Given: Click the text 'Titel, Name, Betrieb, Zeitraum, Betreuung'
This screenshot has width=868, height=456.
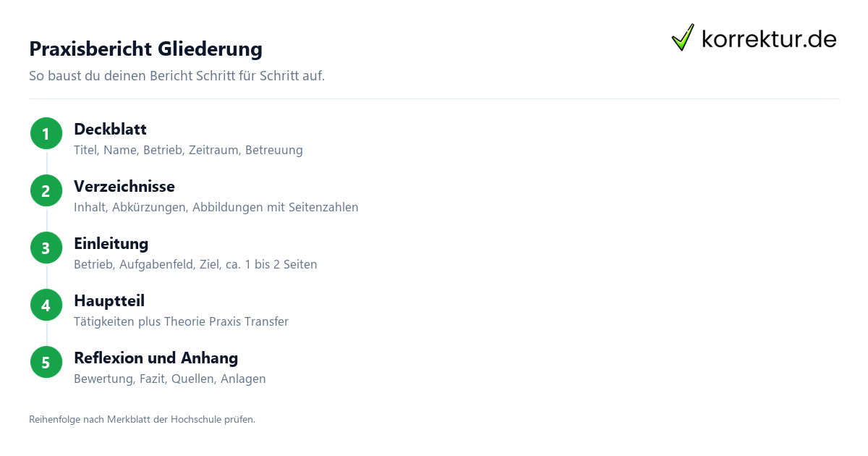Looking at the screenshot, I should [188, 151].
